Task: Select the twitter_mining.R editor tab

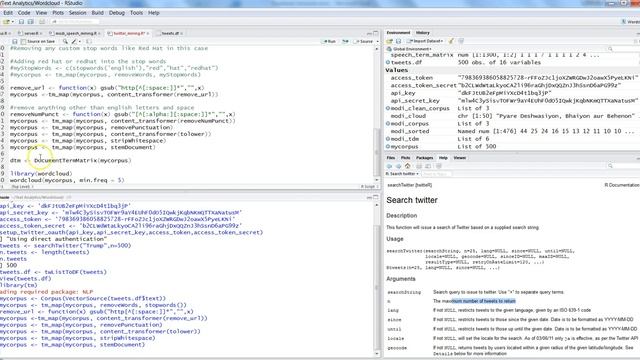Action: 128,33
